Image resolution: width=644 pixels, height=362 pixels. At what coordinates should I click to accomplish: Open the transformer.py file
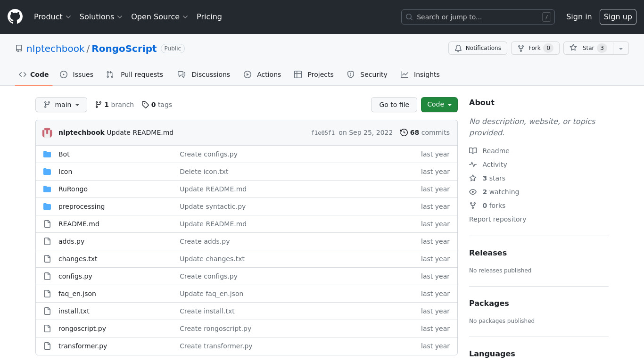tap(83, 346)
